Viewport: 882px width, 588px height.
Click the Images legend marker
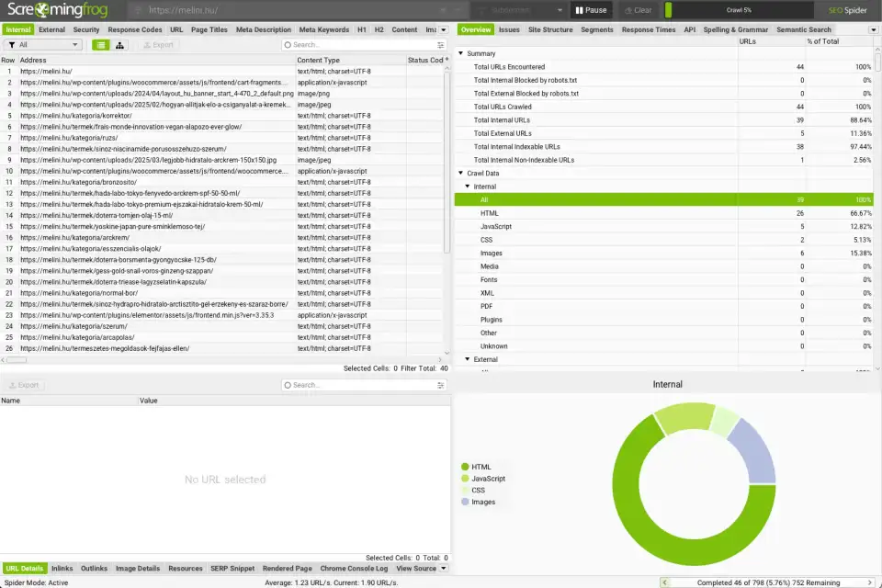(465, 503)
